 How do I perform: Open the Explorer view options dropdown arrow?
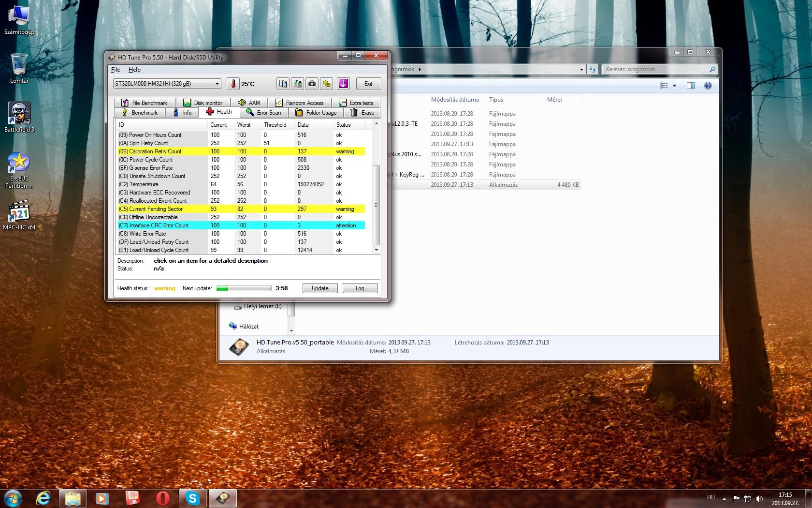coord(674,86)
